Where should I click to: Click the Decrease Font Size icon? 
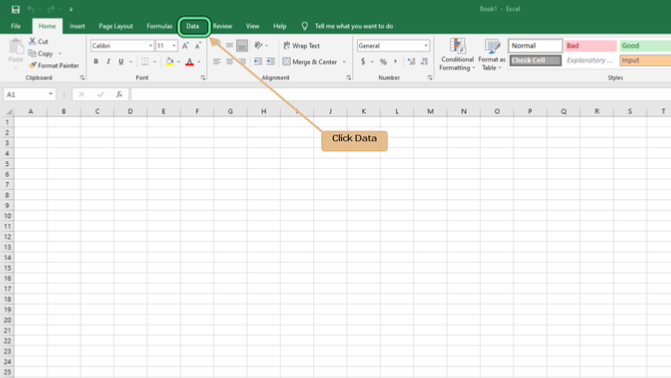[198, 45]
